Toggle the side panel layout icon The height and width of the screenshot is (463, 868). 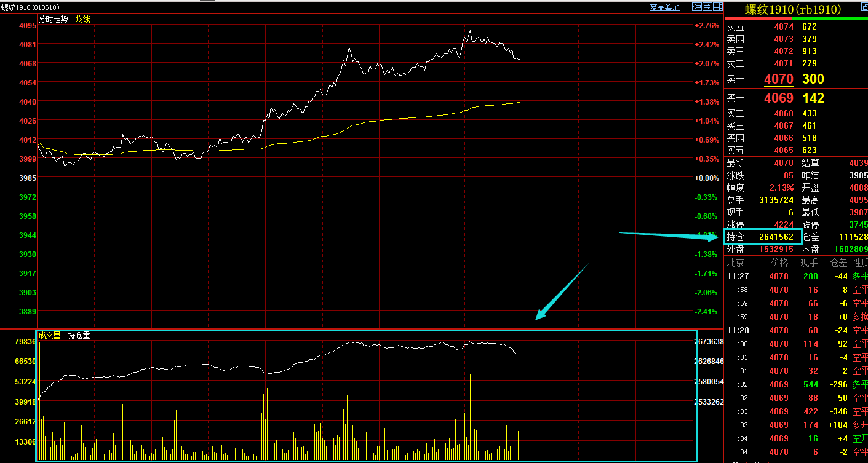[718, 7]
